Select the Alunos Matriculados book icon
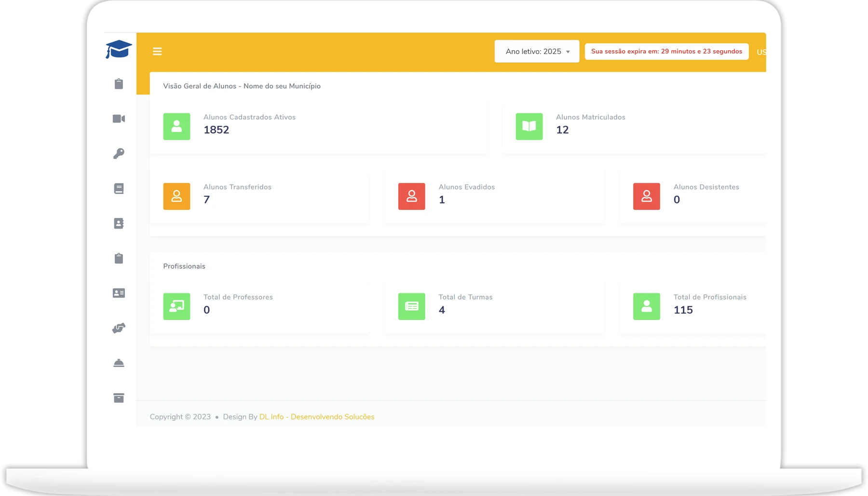The height and width of the screenshot is (496, 868). click(529, 126)
